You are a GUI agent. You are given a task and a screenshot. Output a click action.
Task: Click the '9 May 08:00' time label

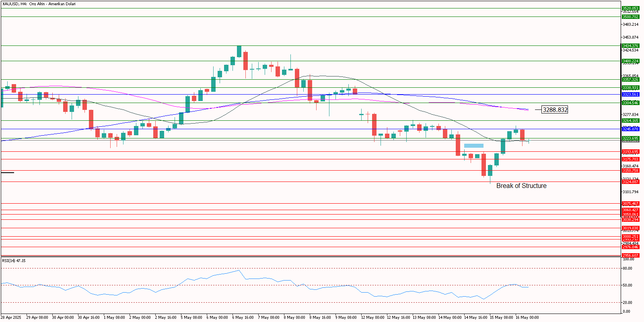pyautogui.click(x=346, y=317)
